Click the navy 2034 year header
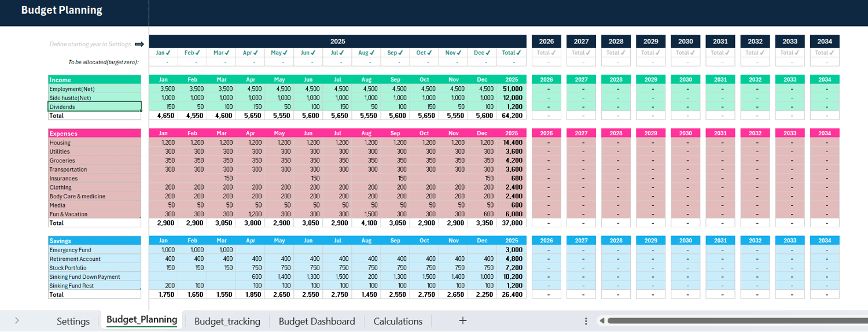Screen dimensions: 868x332 click(x=825, y=42)
